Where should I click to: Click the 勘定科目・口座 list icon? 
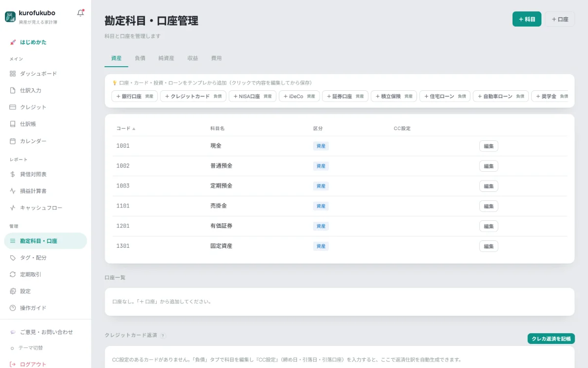(x=13, y=241)
